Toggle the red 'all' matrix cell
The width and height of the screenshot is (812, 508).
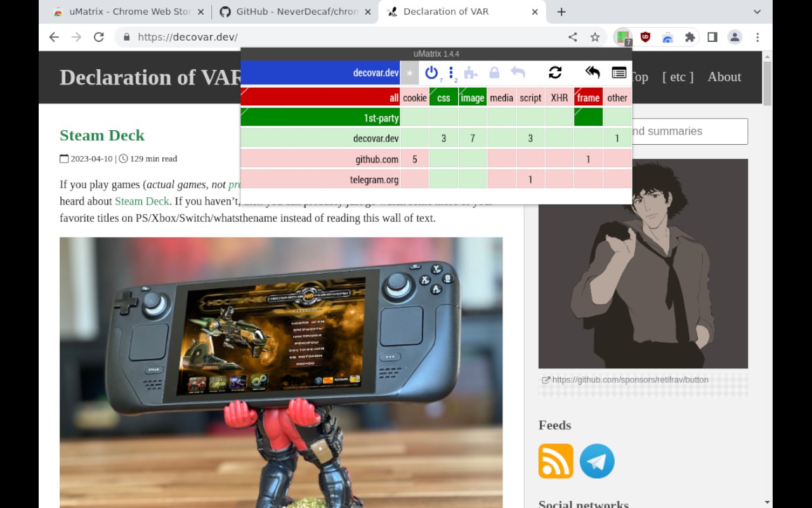click(x=320, y=97)
